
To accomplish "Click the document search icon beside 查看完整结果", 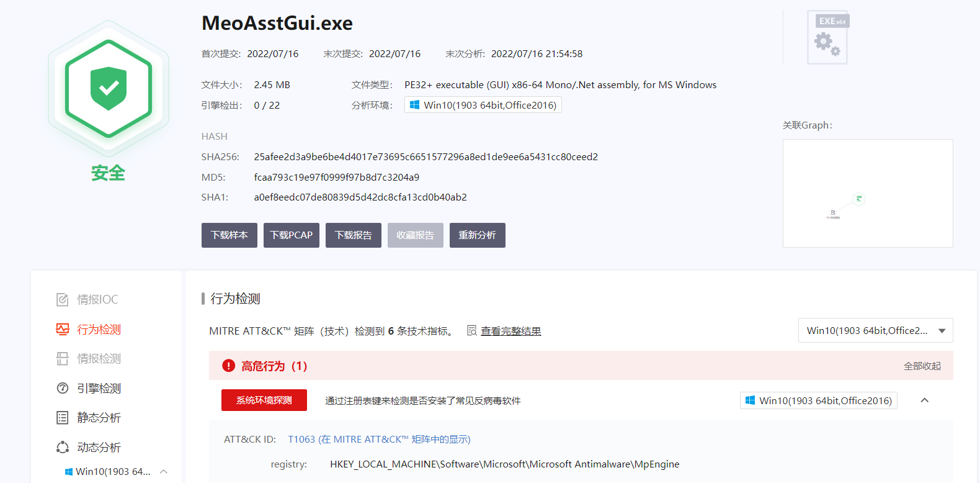I will (x=472, y=331).
